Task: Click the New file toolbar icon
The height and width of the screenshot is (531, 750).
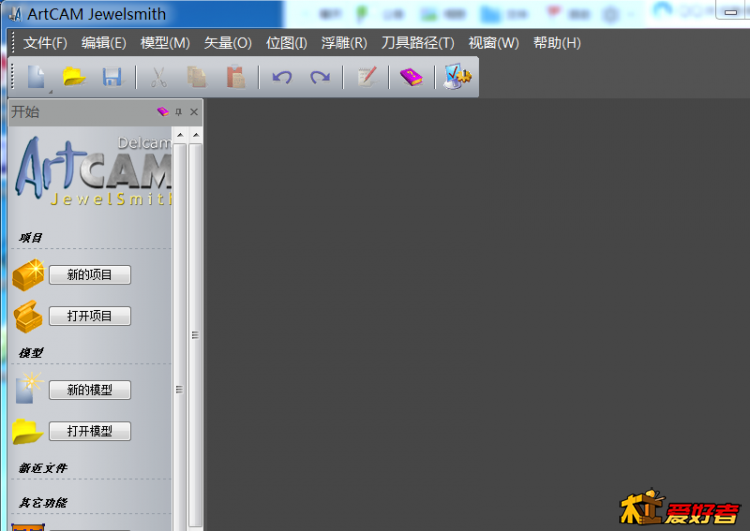Action: [36, 77]
